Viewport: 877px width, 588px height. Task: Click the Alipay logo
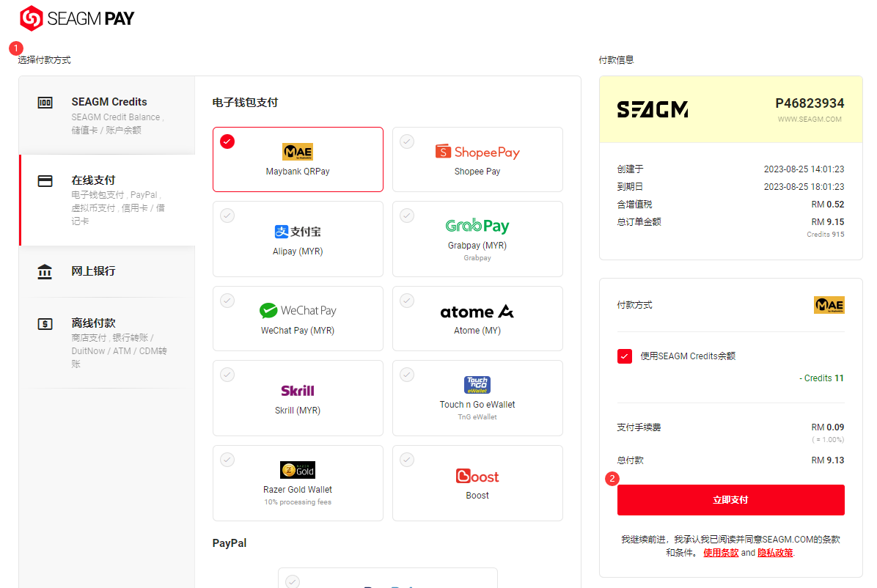(x=298, y=232)
